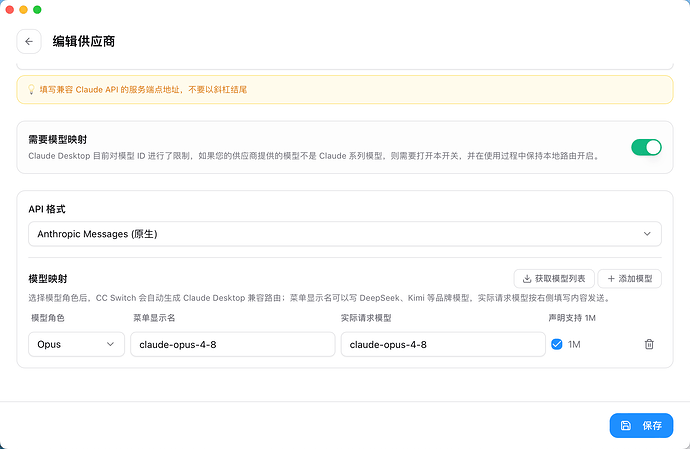Viewport: 690px width, 449px height.
Task: Focus the 菜单显示名 input field
Action: pyautogui.click(x=233, y=344)
